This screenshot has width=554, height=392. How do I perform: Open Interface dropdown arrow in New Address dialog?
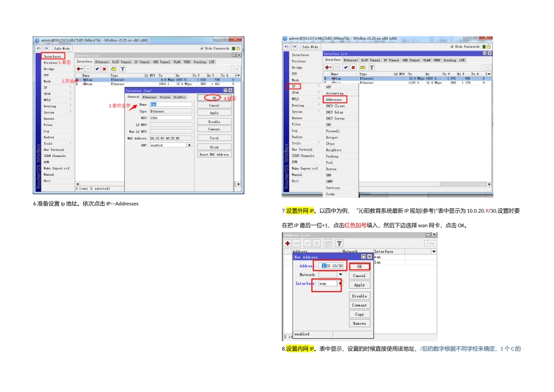340,283
